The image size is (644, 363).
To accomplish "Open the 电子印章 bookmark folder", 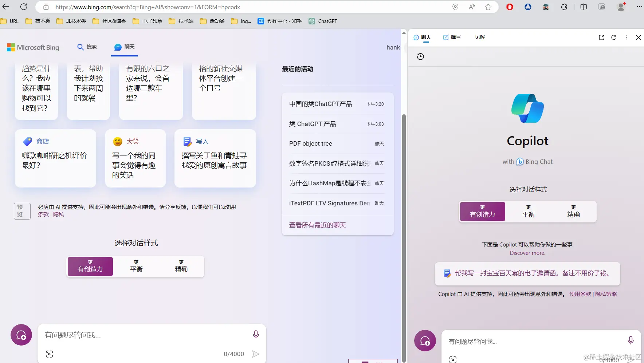I will (x=148, y=21).
